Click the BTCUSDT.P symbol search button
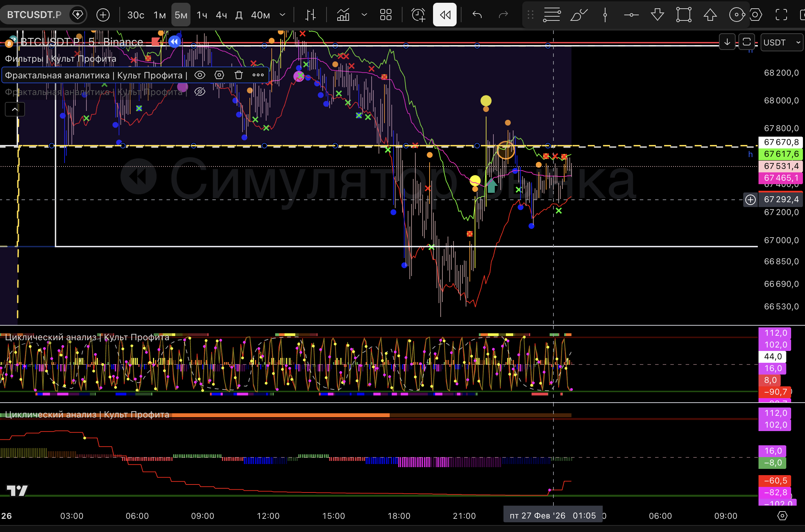 pos(34,15)
